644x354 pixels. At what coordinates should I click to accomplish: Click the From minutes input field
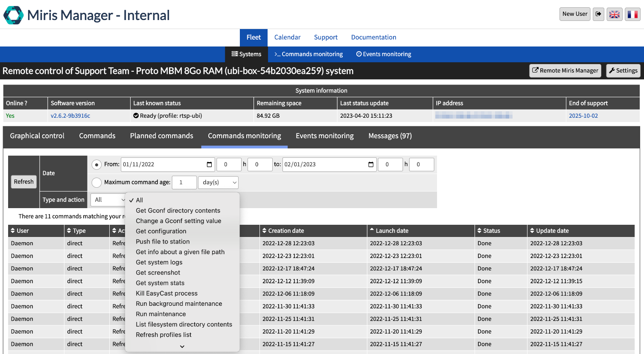click(260, 165)
